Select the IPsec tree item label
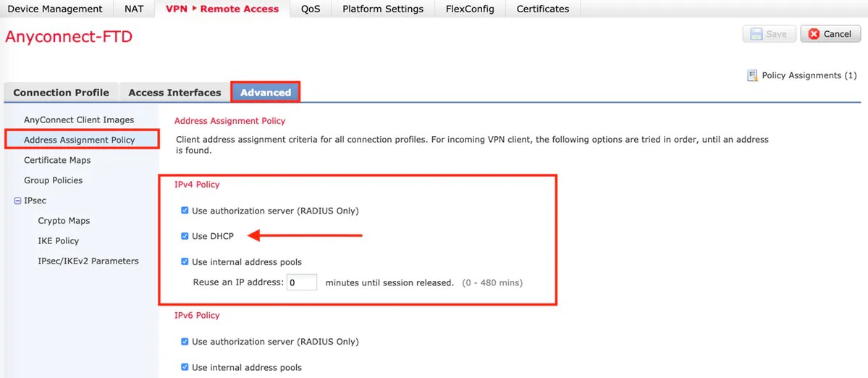 click(x=35, y=201)
